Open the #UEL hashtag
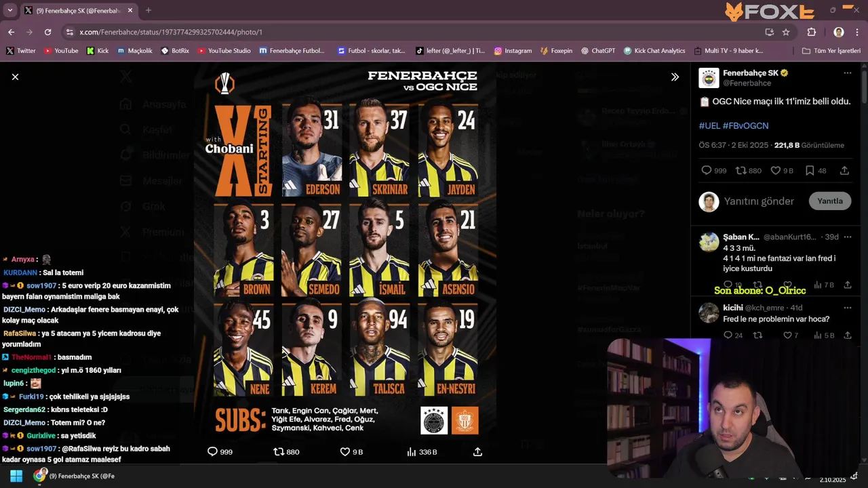 pyautogui.click(x=709, y=125)
